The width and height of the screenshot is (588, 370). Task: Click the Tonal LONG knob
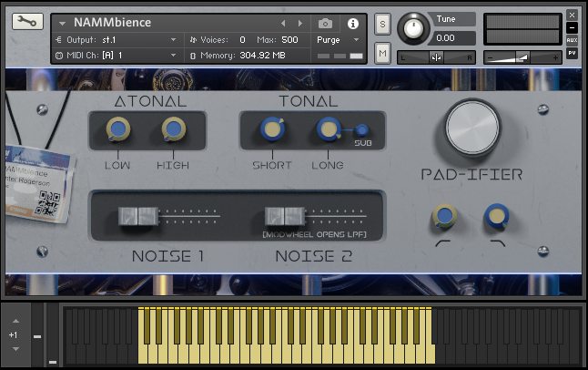tap(329, 129)
